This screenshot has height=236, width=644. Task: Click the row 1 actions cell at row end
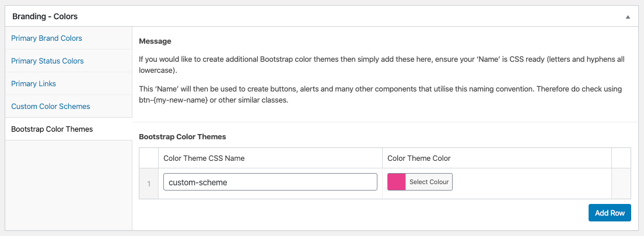coord(621,184)
